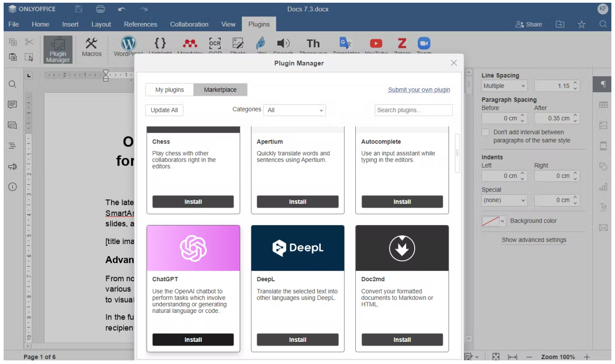This screenshot has width=615, height=364.
Task: Increase the Before paragraph spacing
Action: pyautogui.click(x=522, y=116)
